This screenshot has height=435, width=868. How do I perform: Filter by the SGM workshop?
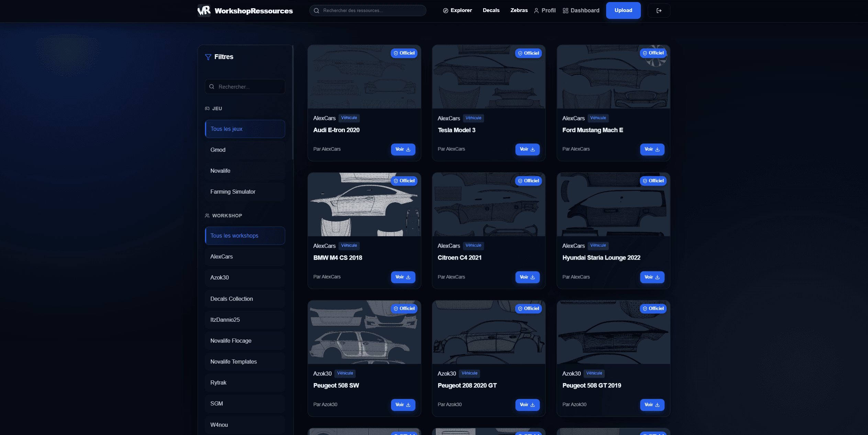245,404
